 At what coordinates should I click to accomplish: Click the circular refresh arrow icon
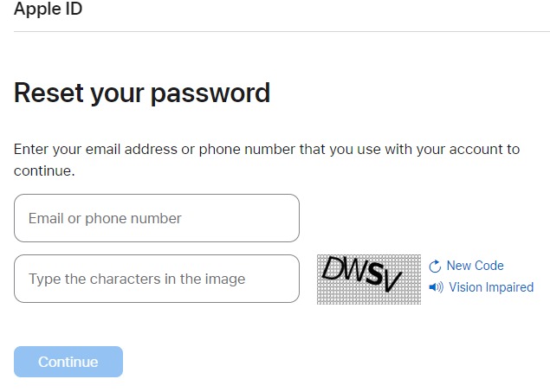click(x=435, y=267)
